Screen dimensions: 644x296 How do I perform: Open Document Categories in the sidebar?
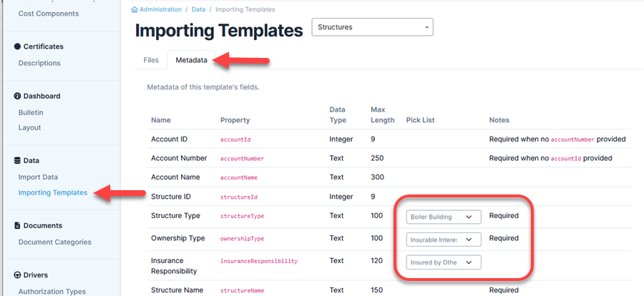pyautogui.click(x=54, y=242)
